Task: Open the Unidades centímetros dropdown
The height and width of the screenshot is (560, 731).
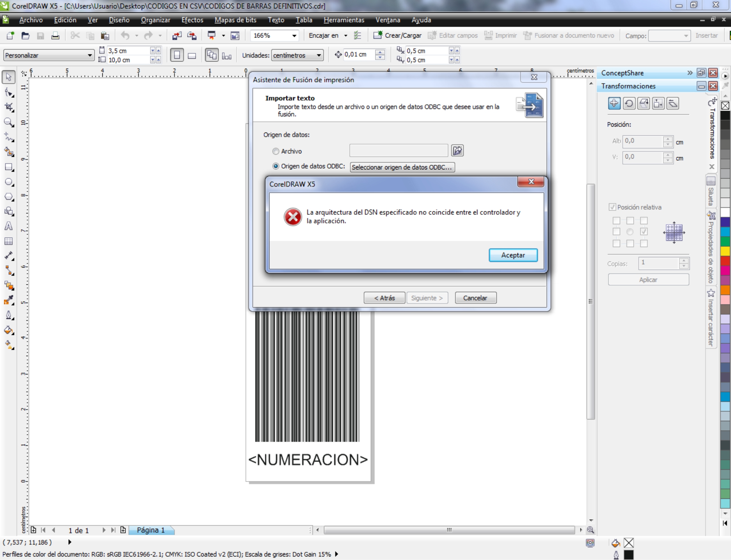Action: pos(319,55)
